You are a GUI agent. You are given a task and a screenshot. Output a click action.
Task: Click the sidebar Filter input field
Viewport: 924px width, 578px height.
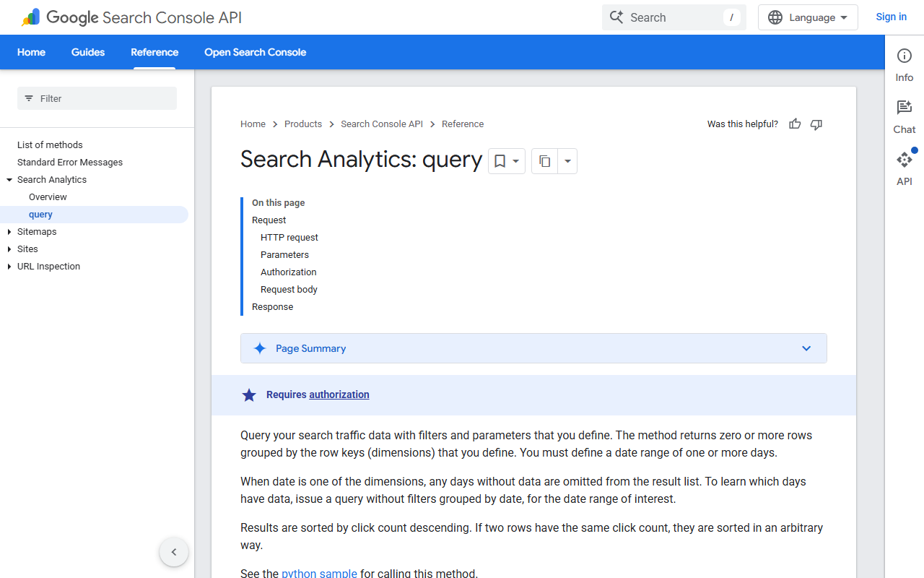[97, 98]
